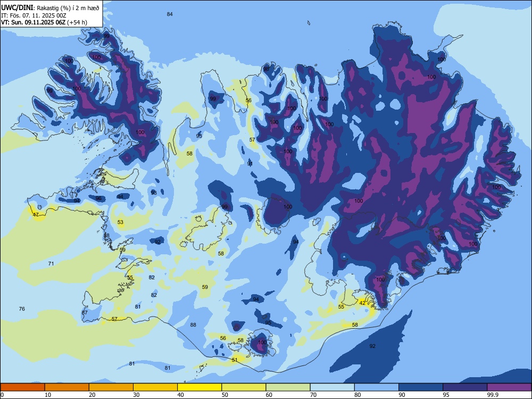The image size is (532, 399).
Task: Click the humidity value 96 on the map
Action: pos(98,198)
